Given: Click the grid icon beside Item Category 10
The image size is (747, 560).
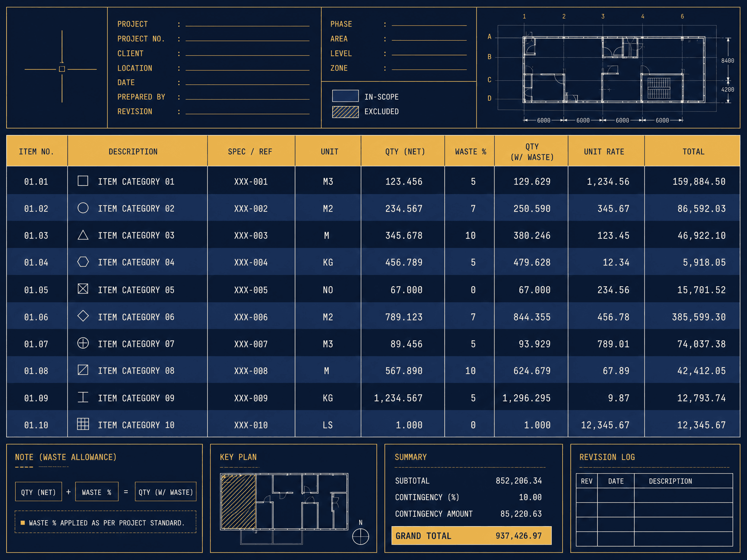Looking at the screenshot, I should 83,424.
